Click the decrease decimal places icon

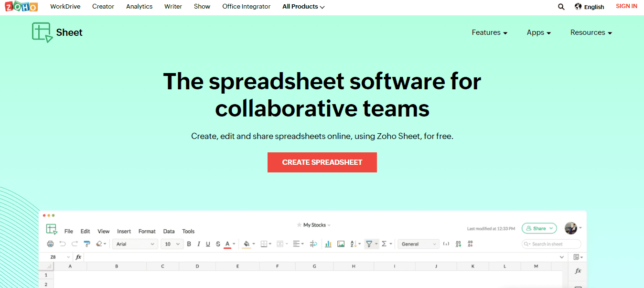pos(470,244)
